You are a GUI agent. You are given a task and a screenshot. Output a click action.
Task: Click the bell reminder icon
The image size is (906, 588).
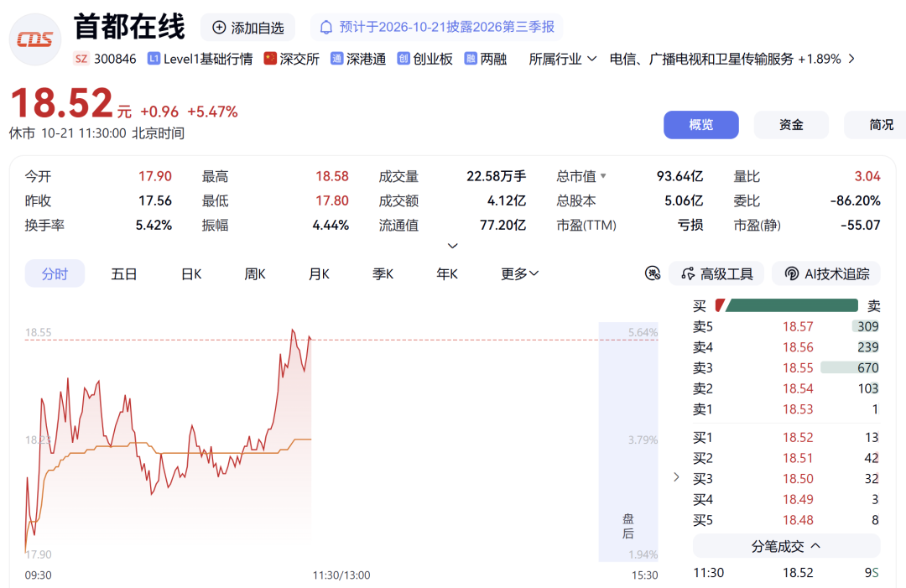[325, 27]
